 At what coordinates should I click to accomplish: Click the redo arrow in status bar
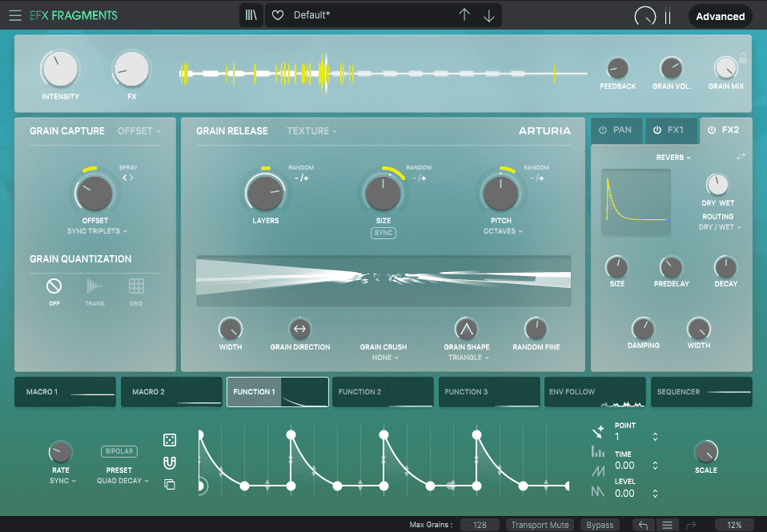[x=691, y=525]
